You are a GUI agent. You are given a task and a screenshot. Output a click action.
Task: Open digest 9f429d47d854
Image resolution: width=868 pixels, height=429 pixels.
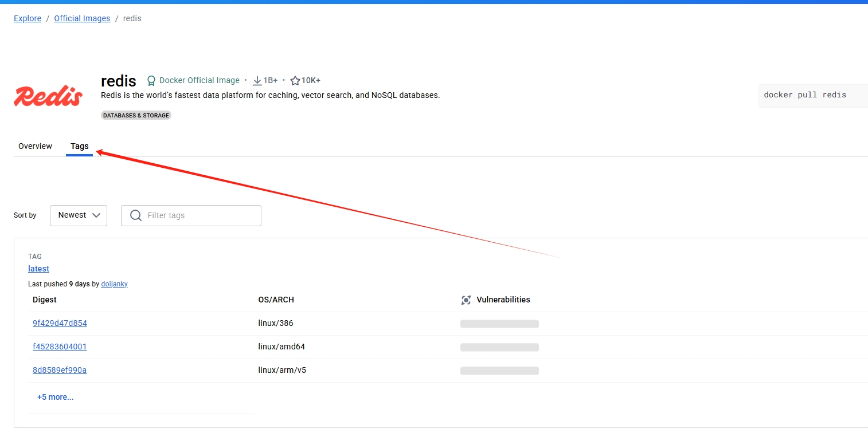click(x=60, y=323)
